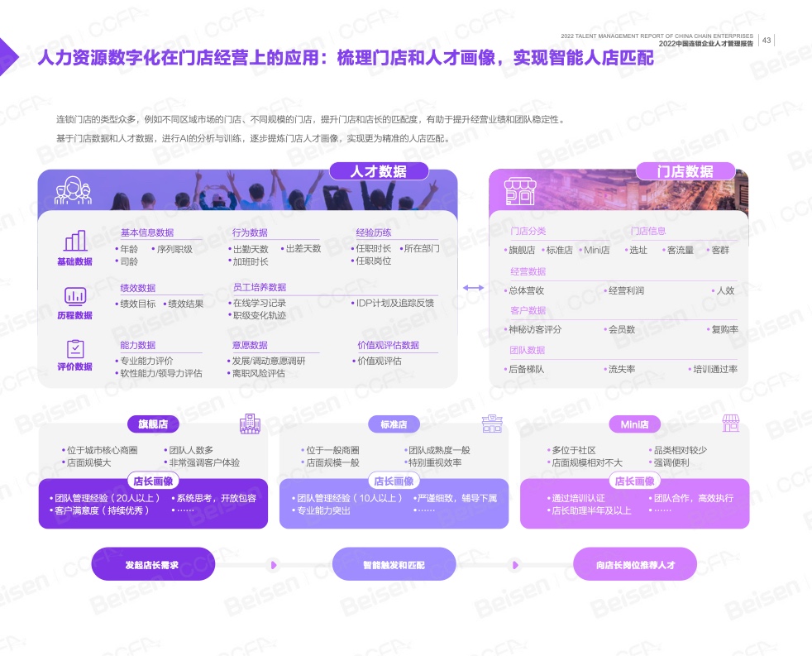This screenshot has height=656, width=812.
Task: Click arrow marker after 发起店长需求 step
Action: (274, 565)
